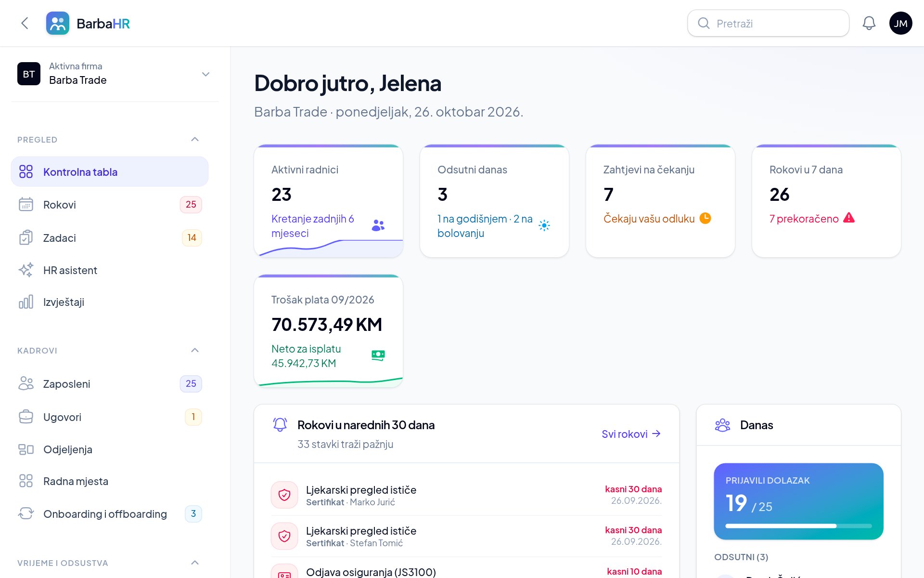Open the Aktivni radnici card
This screenshot has width=924, height=578.
(328, 201)
